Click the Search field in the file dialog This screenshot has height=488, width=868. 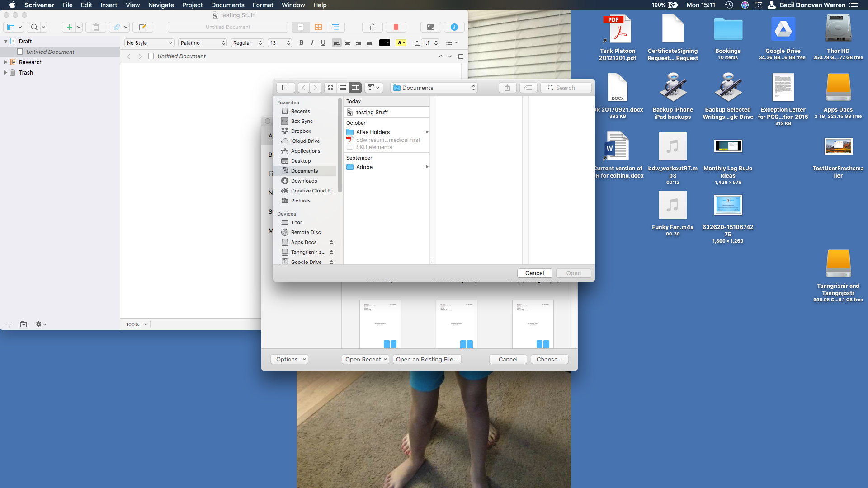[x=566, y=88]
